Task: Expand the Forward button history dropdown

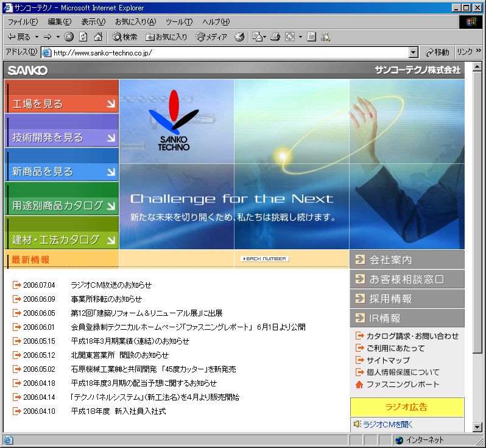Action: pyautogui.click(x=58, y=37)
